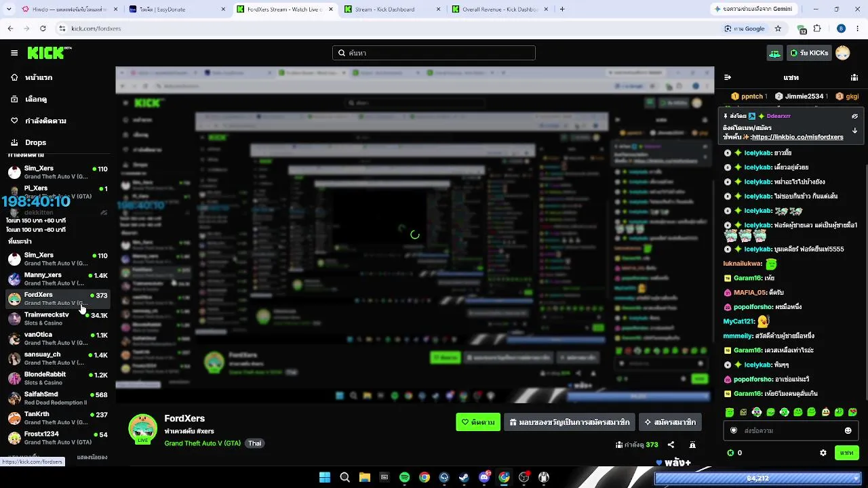
Task: Open the Windows Start menu
Action: [325, 477]
